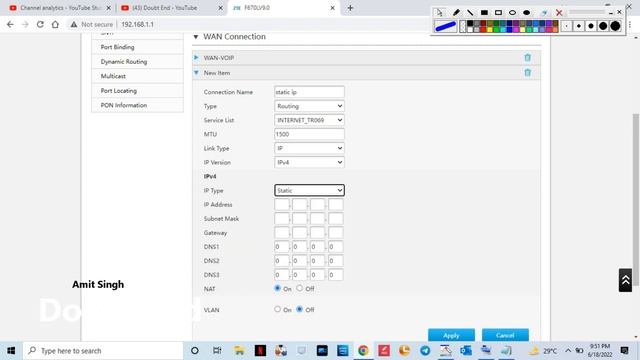The width and height of the screenshot is (640, 360).
Task: Set VLAN to Off
Action: coord(300,309)
